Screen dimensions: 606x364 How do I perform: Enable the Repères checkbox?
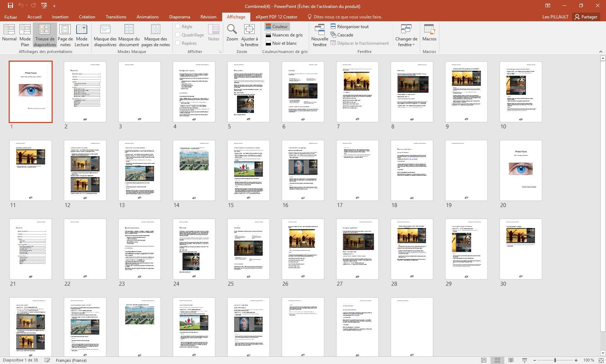pos(186,43)
